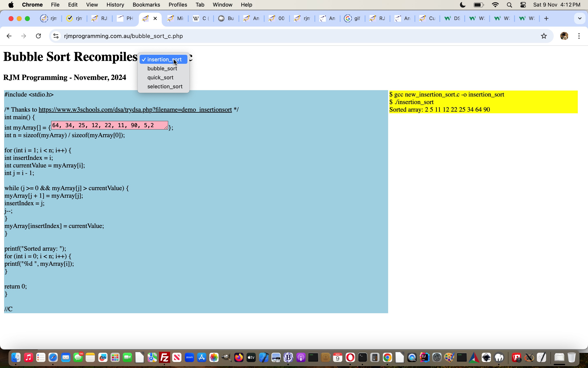
Task: Click the '$ gcc new_insertion_sort.c' output line
Action: [x=447, y=94]
